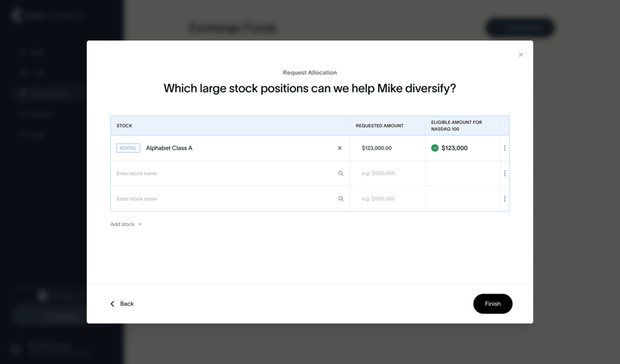Close the Request Allocation dialog
620x364 pixels.
(521, 55)
